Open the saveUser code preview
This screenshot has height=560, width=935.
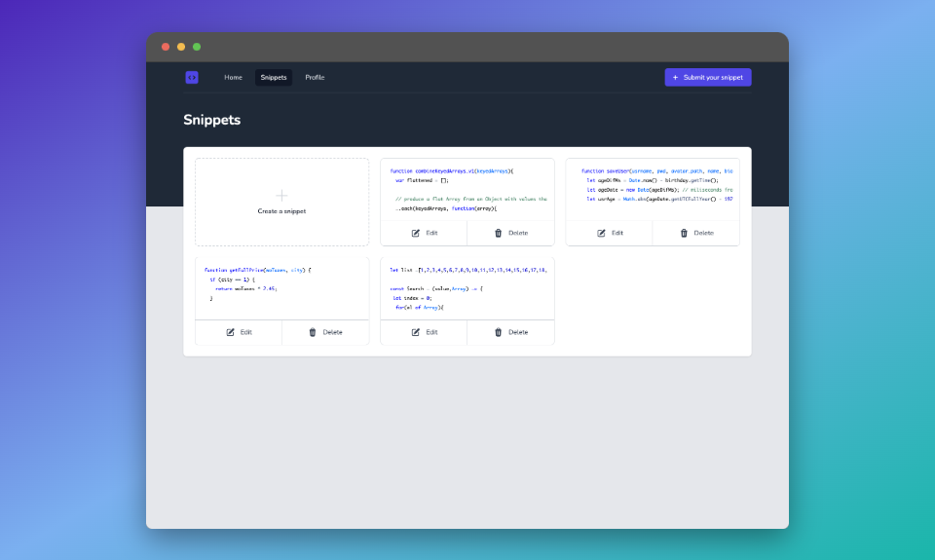point(653,190)
